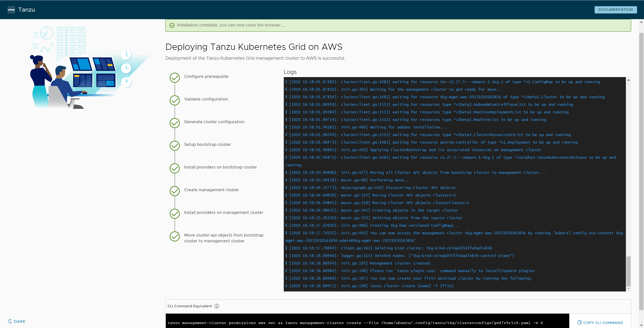644x328 pixels.
Task: Click the logs panel scrollbar thumb
Action: point(628,271)
